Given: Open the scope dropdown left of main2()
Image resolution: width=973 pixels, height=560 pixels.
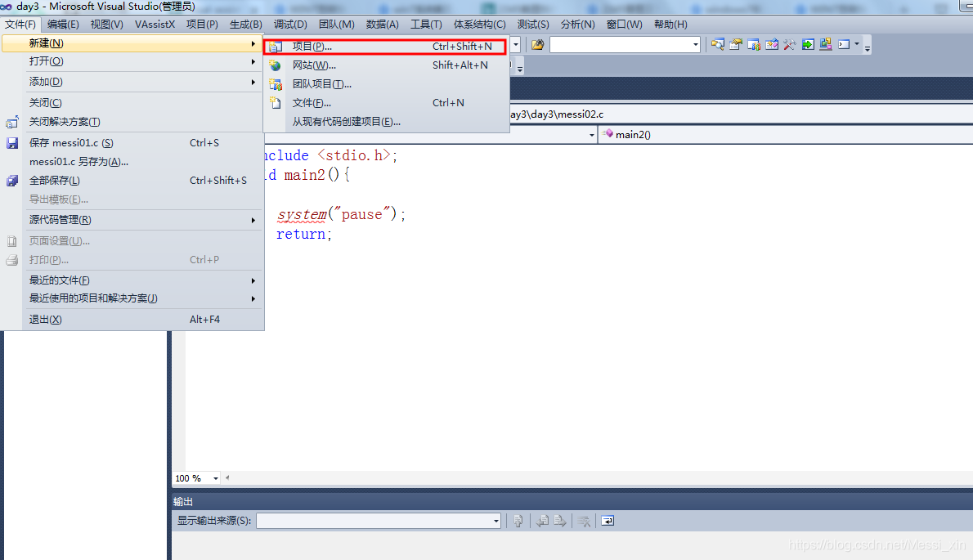Looking at the screenshot, I should (x=591, y=135).
